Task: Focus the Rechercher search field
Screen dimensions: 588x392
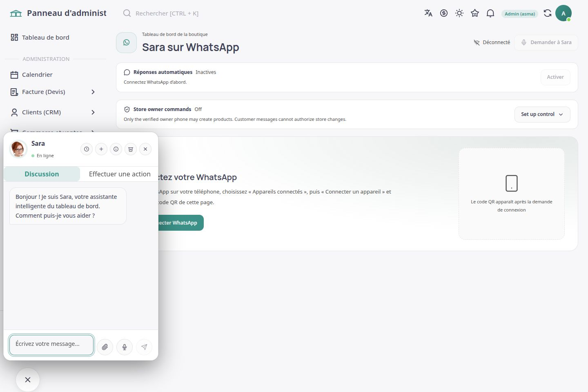Action: pyautogui.click(x=167, y=13)
